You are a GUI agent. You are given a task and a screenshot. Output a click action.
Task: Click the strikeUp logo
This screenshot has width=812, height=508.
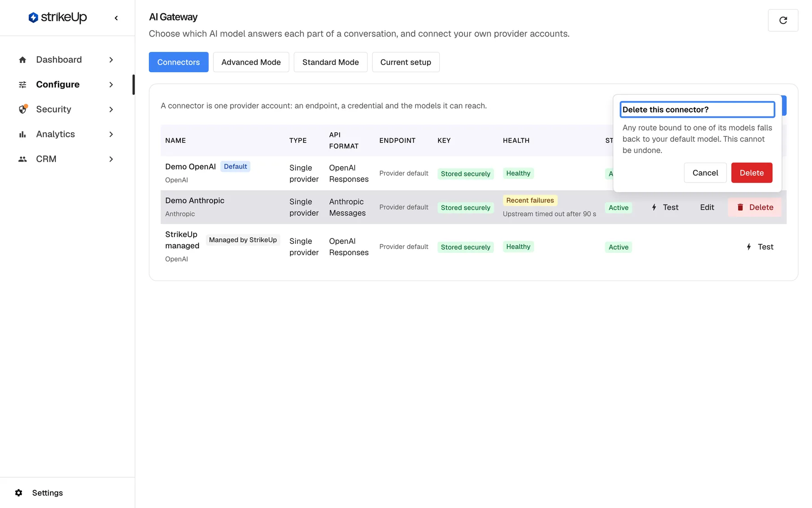click(57, 18)
